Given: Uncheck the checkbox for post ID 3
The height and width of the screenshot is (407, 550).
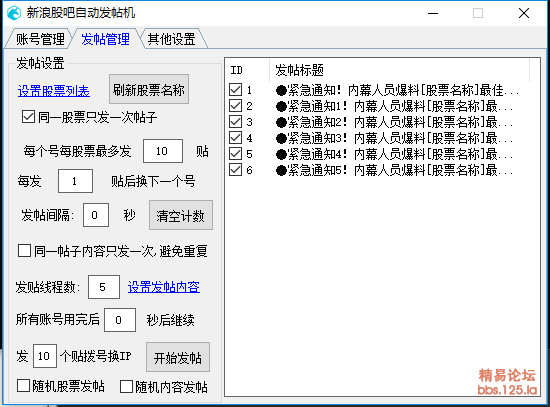Looking at the screenshot, I should pyautogui.click(x=235, y=121).
